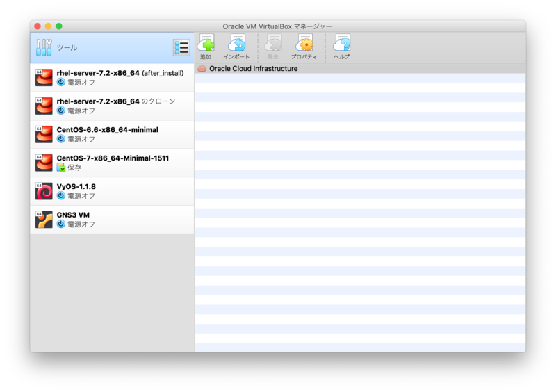Click OS icon of CentOS-6.6 VM
The width and height of the screenshot is (556, 392).
click(44, 134)
